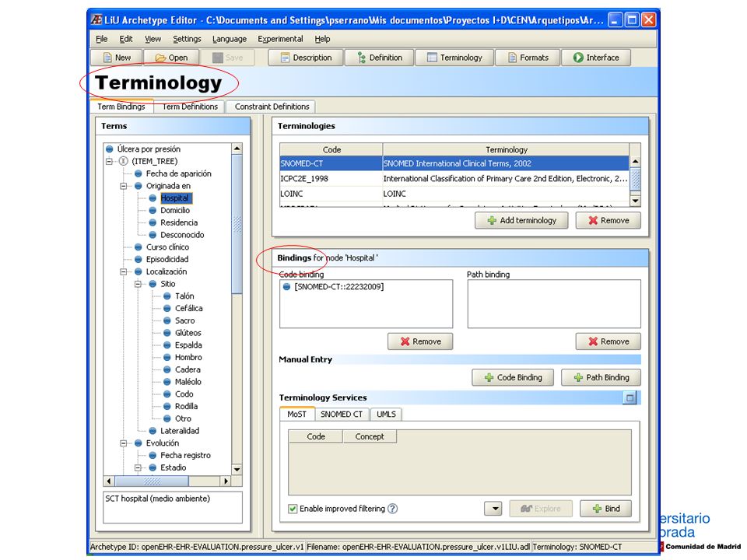Show the Formats section

point(528,58)
